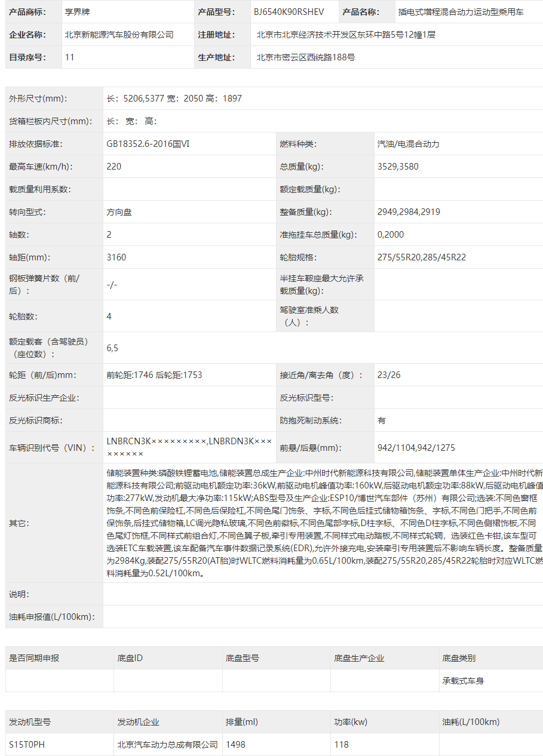Select the max speed value 220

113,167
